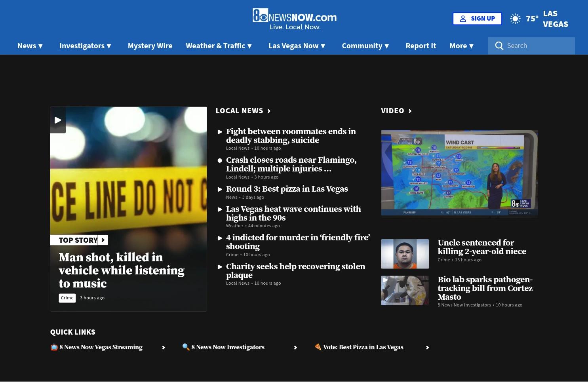The height and width of the screenshot is (392, 588).
Task: Click 'Local News' category under Flamingo crash story
Action: (x=238, y=177)
